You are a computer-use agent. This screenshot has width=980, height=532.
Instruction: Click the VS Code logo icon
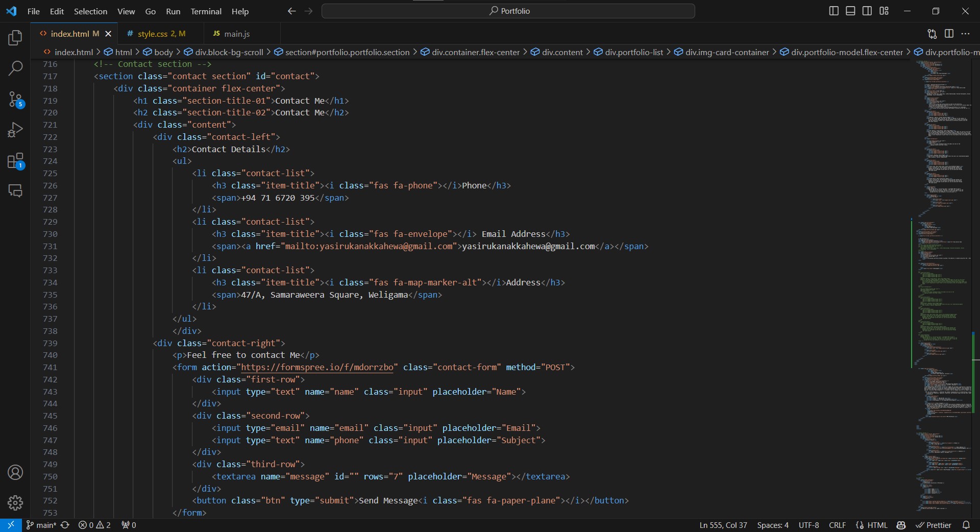[x=11, y=11]
